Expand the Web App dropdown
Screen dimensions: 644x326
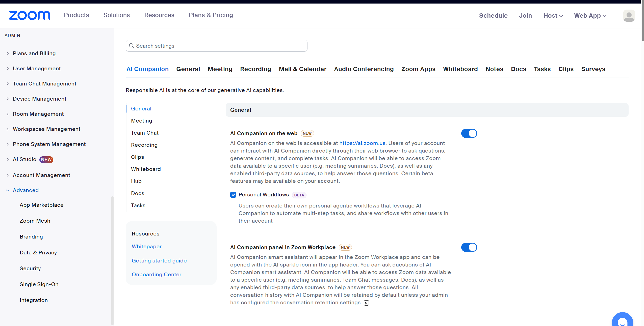pyautogui.click(x=590, y=16)
